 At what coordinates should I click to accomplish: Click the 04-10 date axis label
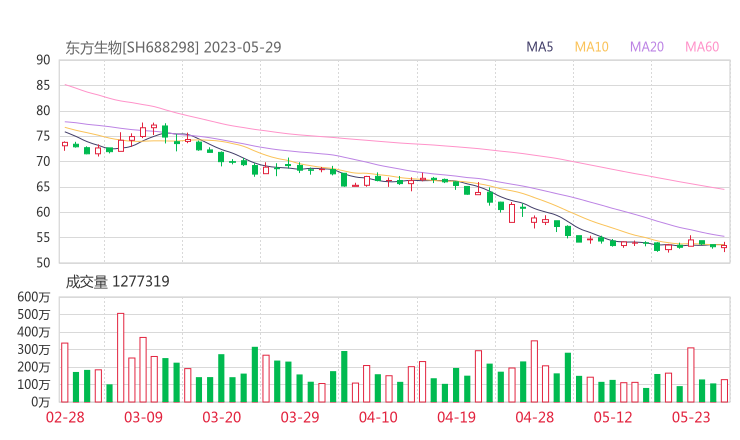[378, 417]
